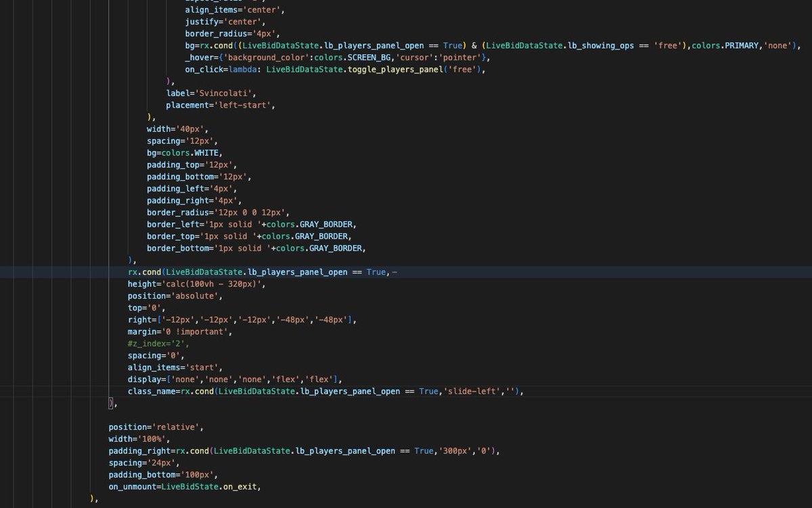Click 'slide-left' in the class_name line
The image size is (812, 508).
[x=472, y=391]
